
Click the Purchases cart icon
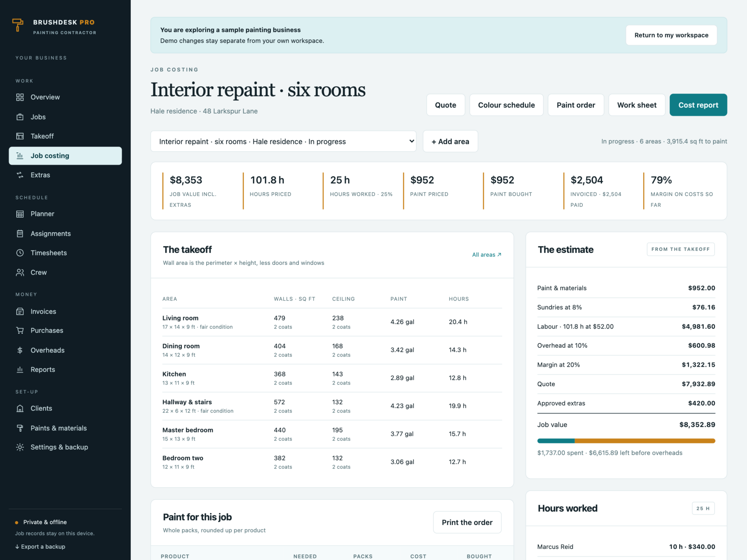[x=20, y=331]
